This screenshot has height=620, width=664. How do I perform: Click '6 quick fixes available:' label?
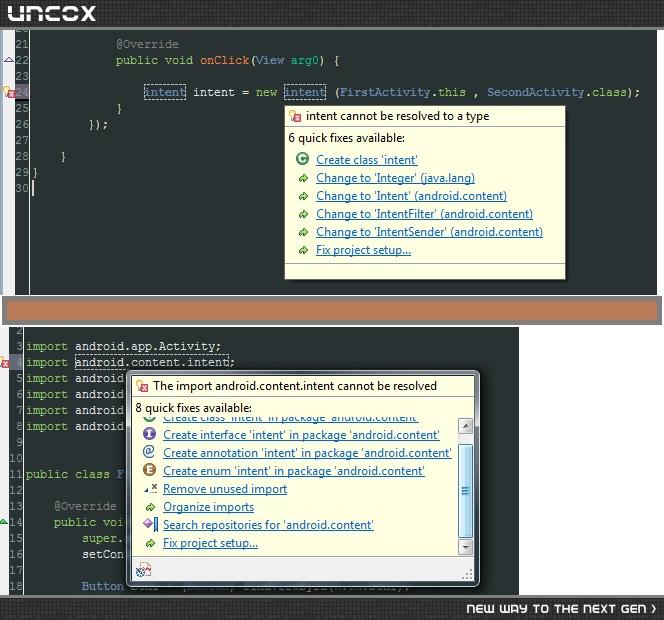(346, 138)
